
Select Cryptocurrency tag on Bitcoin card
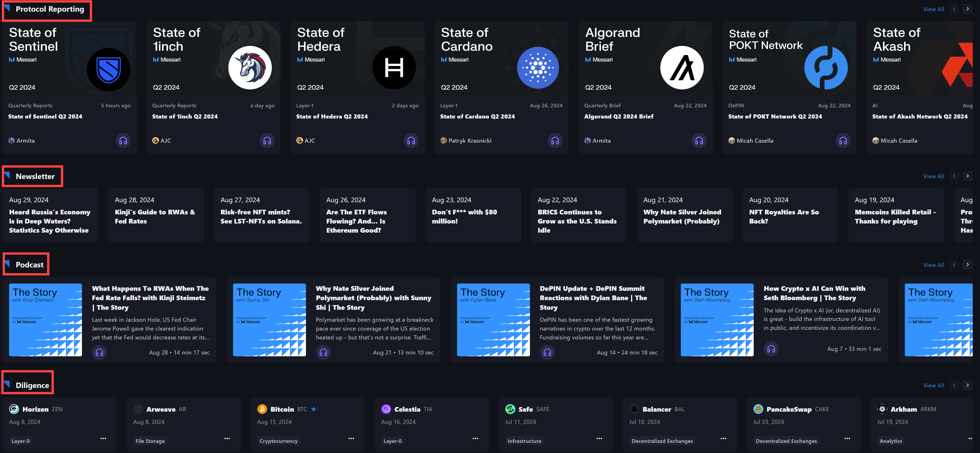pos(278,441)
